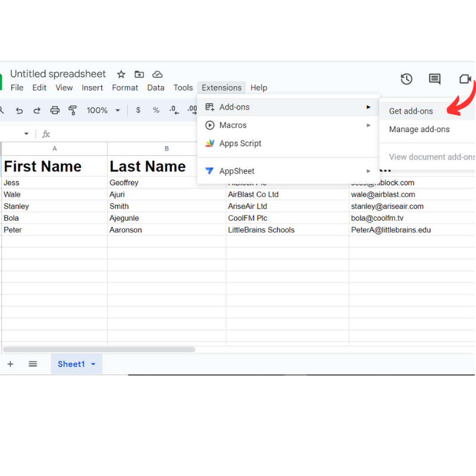The image size is (476, 476).
Task: Open the all sheets list icon
Action: pos(33,364)
